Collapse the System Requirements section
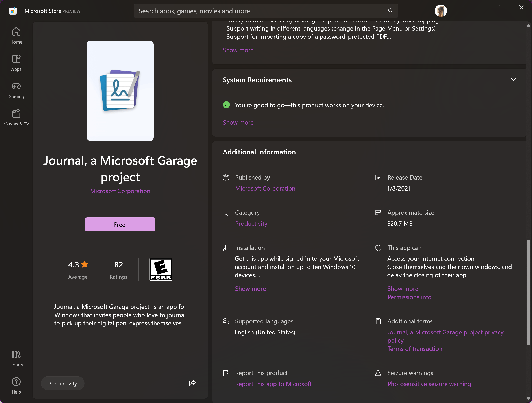 coord(514,79)
